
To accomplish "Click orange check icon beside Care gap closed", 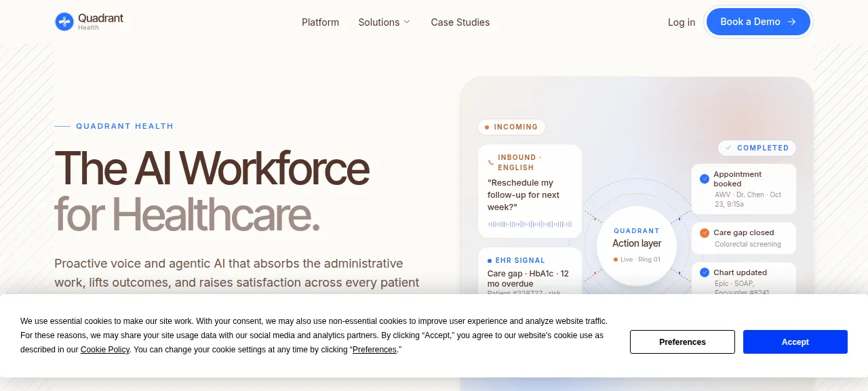I will tap(704, 232).
